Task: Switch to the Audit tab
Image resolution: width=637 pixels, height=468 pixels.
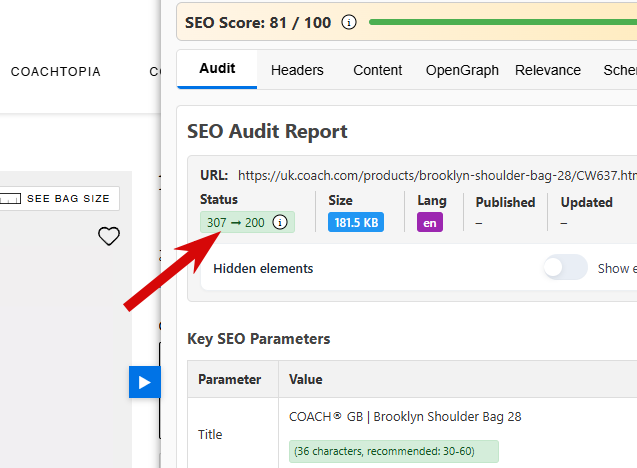Action: click(x=217, y=70)
